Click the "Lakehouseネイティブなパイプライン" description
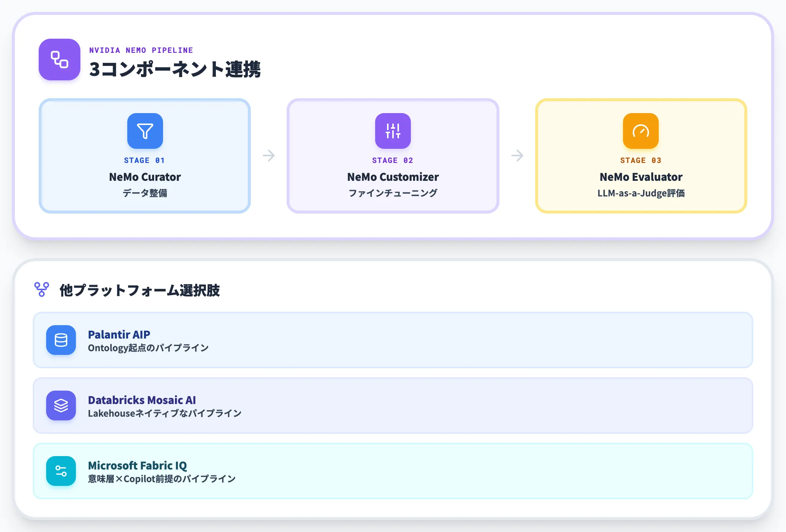 click(164, 413)
